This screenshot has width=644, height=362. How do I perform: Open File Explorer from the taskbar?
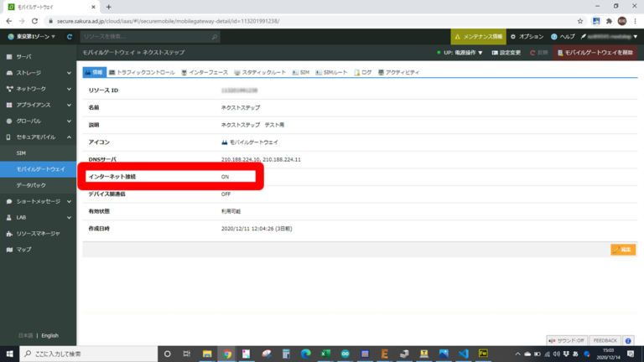point(207,354)
